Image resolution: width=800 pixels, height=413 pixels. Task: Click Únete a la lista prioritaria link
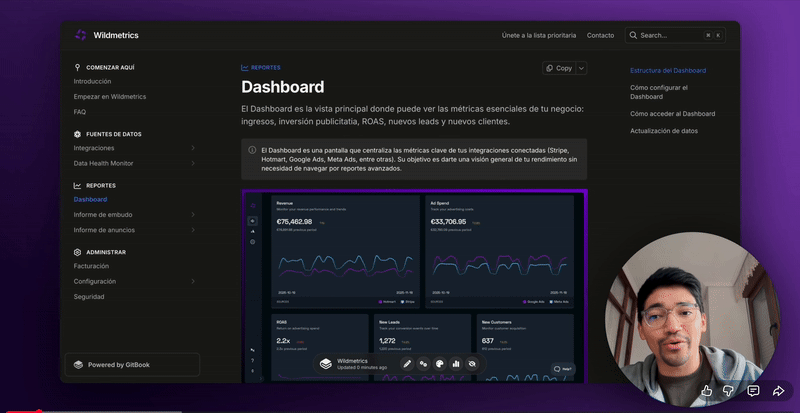click(x=539, y=35)
